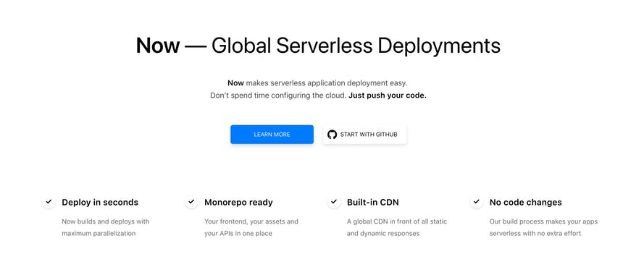Click the checkmark icon beside No code changes

pos(477,202)
